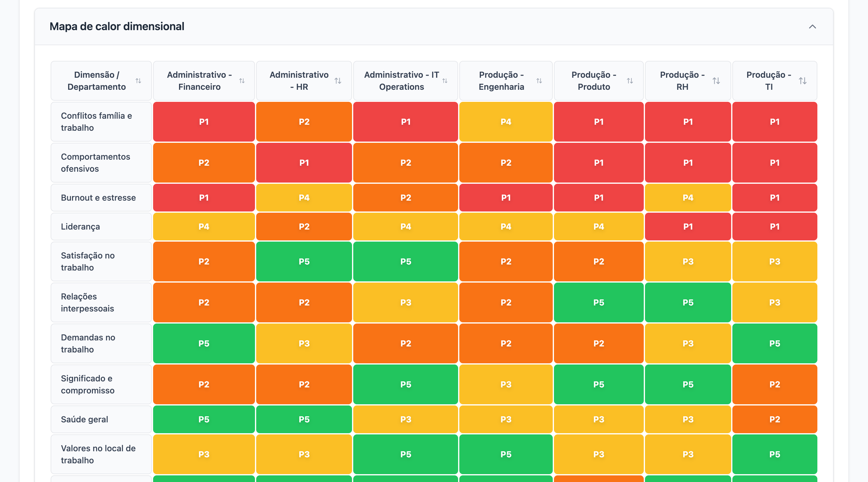Select the Burnout e estresse row label
The image size is (868, 482).
(98, 198)
